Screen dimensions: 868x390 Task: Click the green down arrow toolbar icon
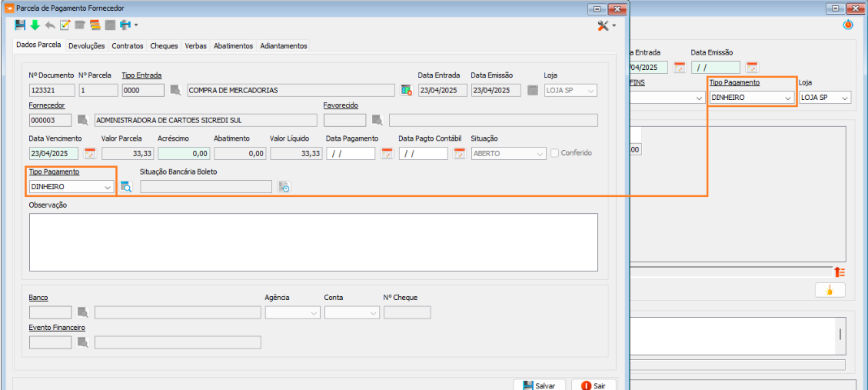(x=35, y=25)
